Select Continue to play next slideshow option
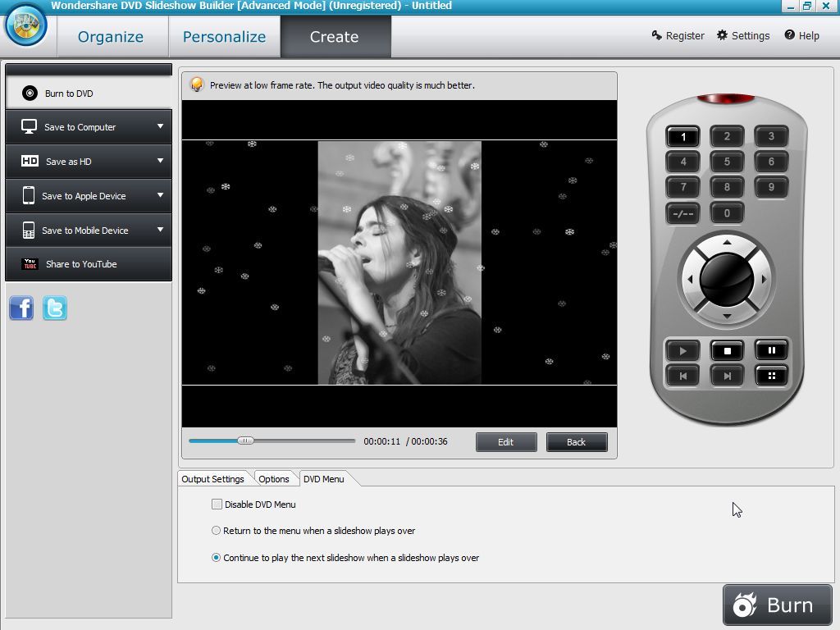This screenshot has height=630, width=840. [x=216, y=558]
